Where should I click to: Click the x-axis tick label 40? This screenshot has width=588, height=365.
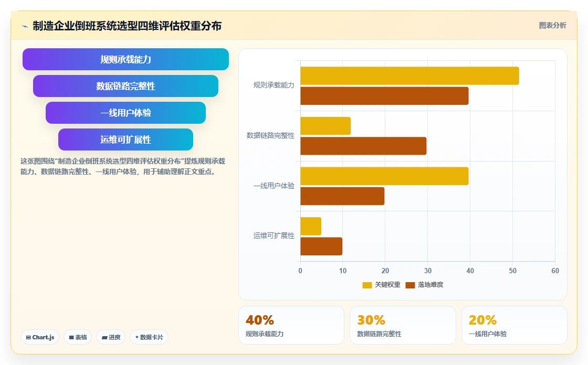click(x=470, y=271)
